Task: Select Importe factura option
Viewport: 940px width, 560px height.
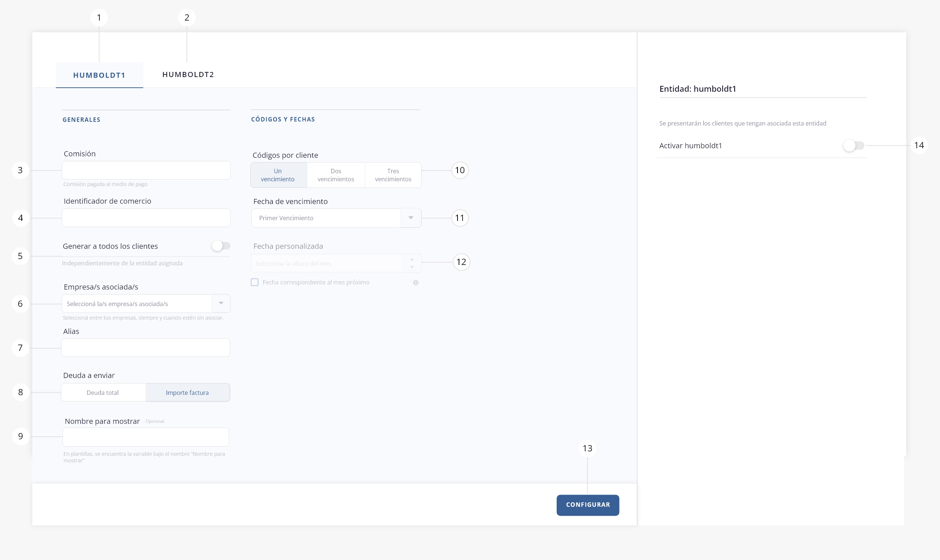Action: pyautogui.click(x=187, y=392)
